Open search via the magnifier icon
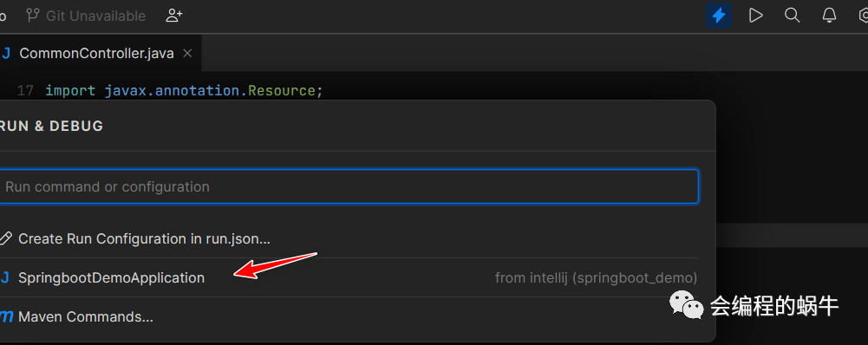 [x=793, y=16]
